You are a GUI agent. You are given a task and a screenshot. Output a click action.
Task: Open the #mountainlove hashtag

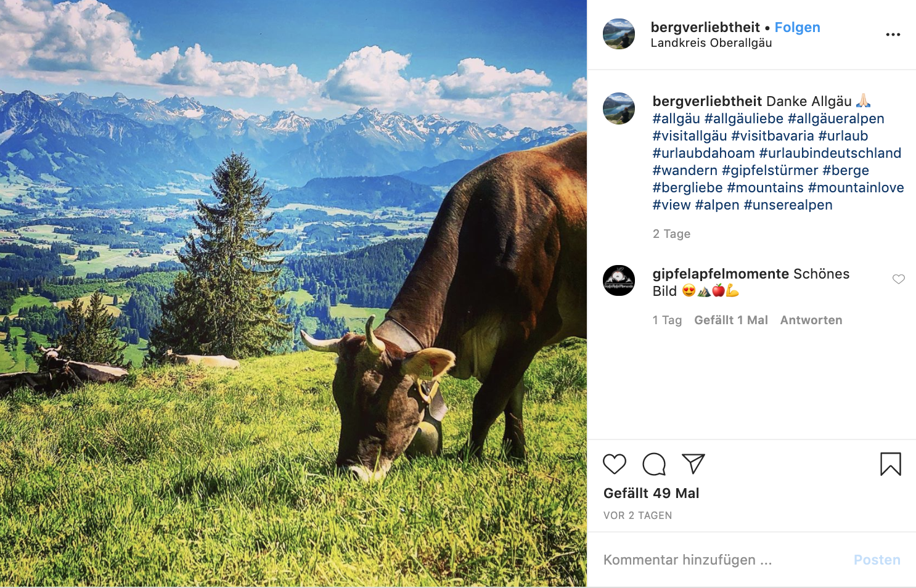856,187
